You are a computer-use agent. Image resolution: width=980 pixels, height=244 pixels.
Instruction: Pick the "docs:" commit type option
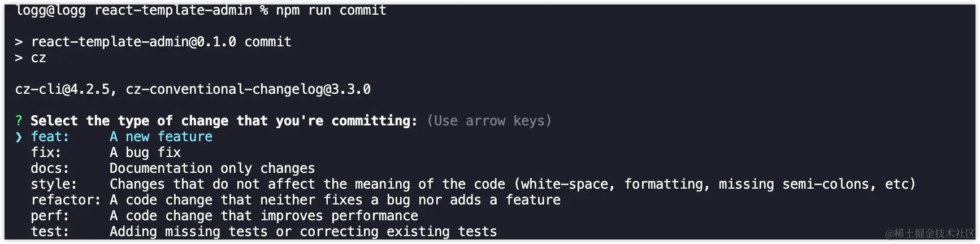click(50, 168)
